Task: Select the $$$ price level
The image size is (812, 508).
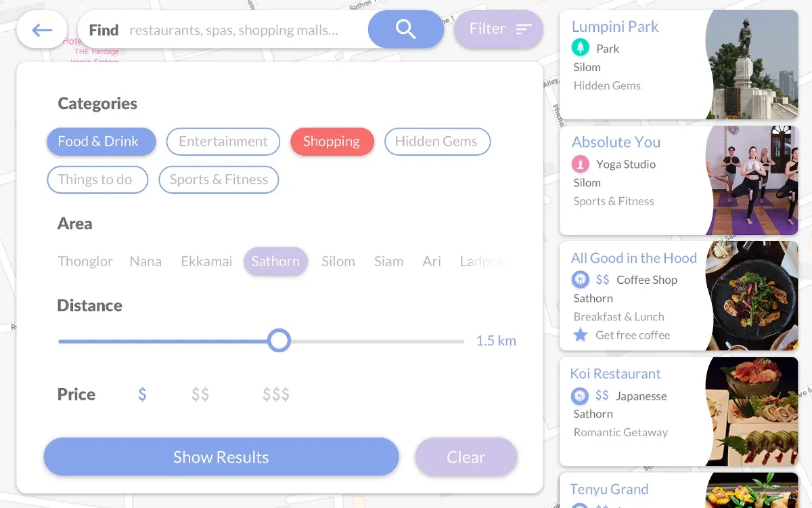Action: click(276, 394)
